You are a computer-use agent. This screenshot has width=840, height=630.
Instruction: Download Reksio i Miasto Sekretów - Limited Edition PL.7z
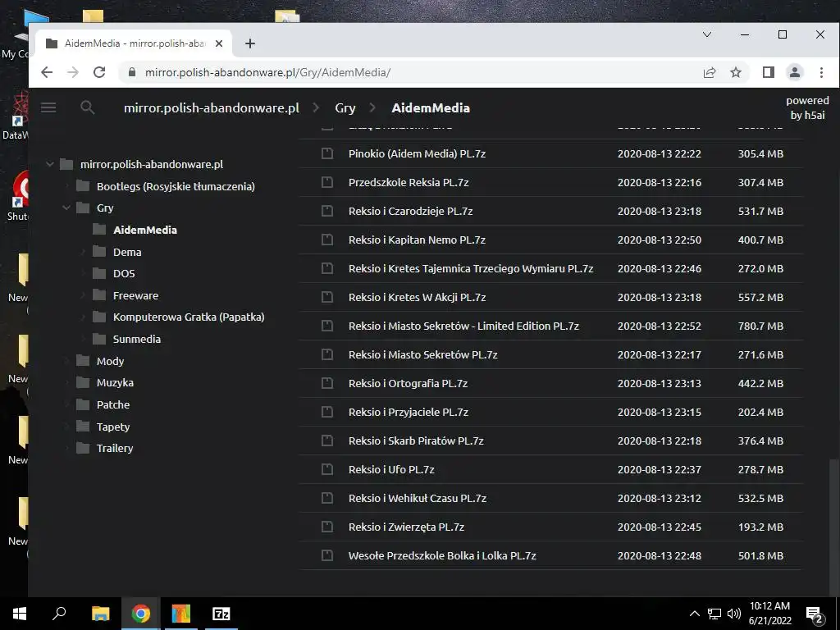pyautogui.click(x=463, y=326)
